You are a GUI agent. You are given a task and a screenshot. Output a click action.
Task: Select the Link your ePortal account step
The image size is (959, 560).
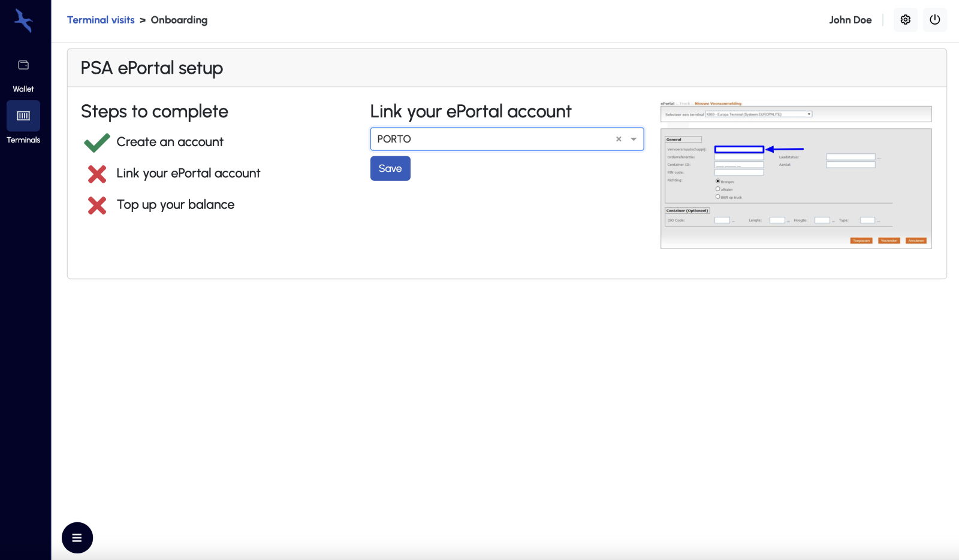click(188, 173)
